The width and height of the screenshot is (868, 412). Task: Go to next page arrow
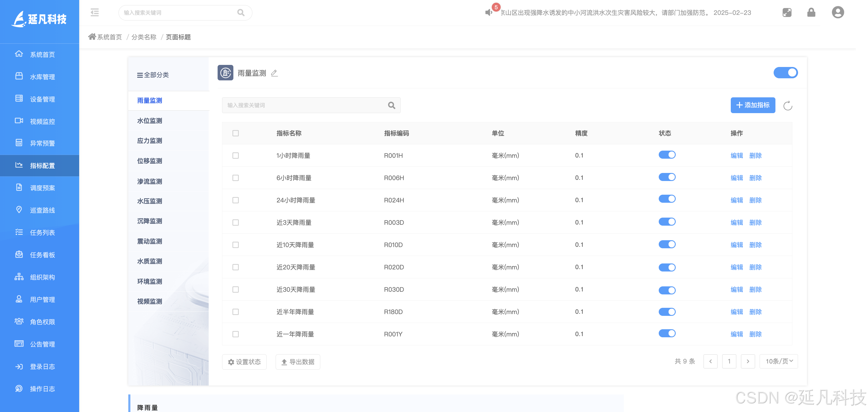click(748, 361)
